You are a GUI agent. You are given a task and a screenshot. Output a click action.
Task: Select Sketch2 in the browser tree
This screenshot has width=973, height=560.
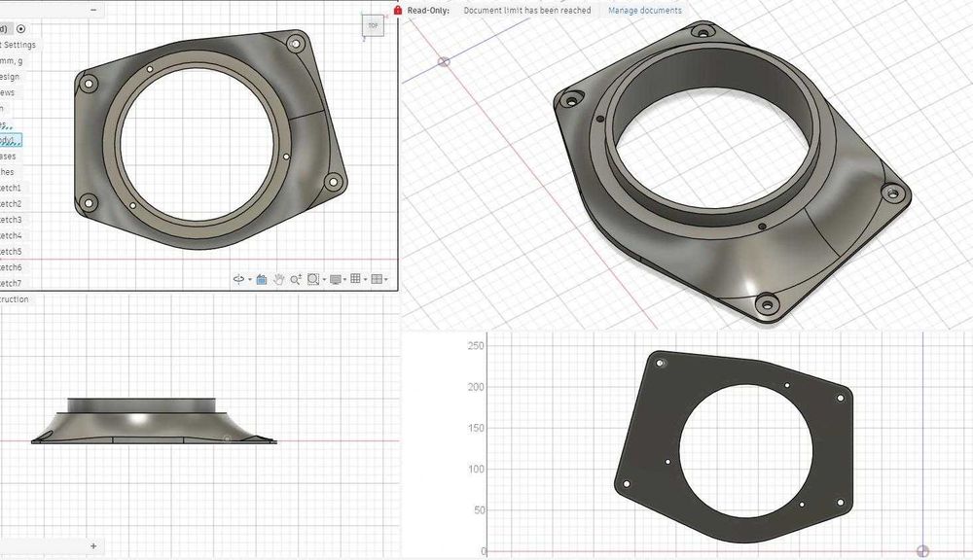point(11,204)
